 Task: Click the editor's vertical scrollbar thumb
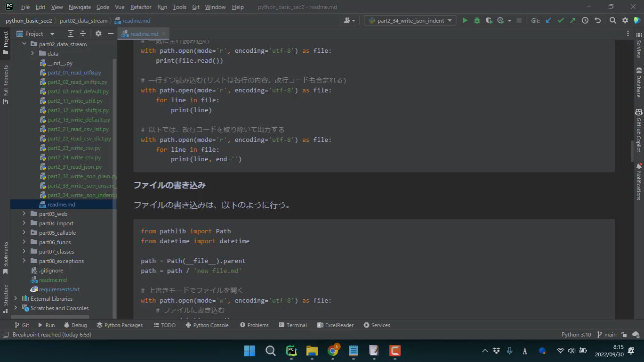click(632, 151)
